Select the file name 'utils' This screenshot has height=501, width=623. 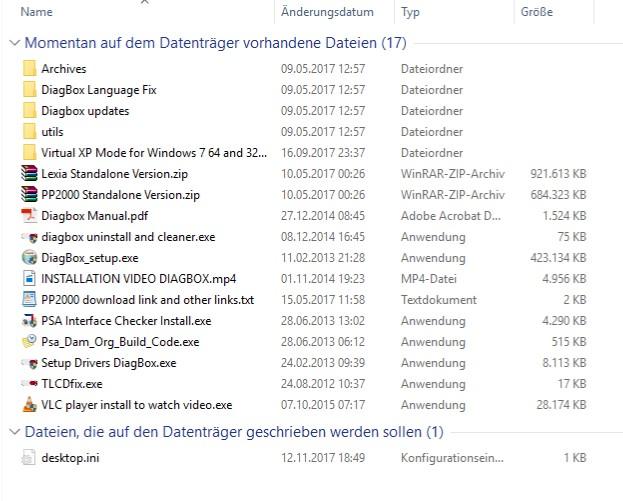[52, 132]
